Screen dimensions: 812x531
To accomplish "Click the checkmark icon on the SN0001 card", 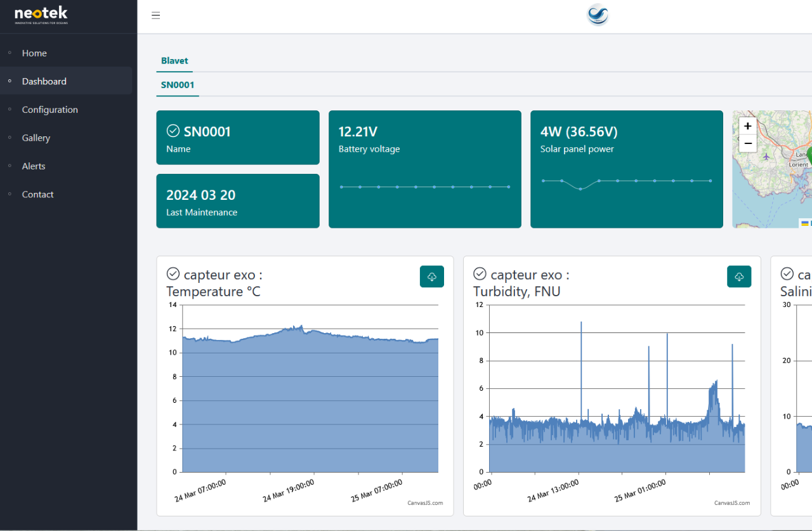I will point(173,131).
